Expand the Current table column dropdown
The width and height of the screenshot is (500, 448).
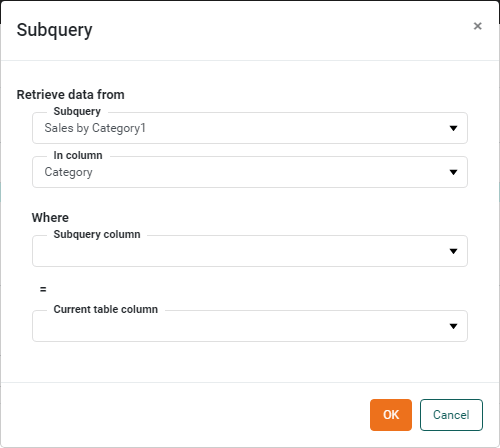point(250,326)
